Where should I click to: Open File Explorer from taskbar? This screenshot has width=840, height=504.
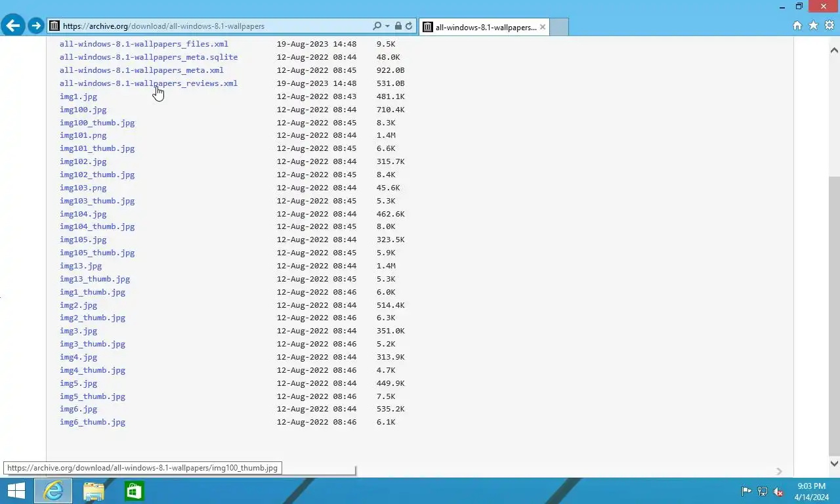(94, 491)
